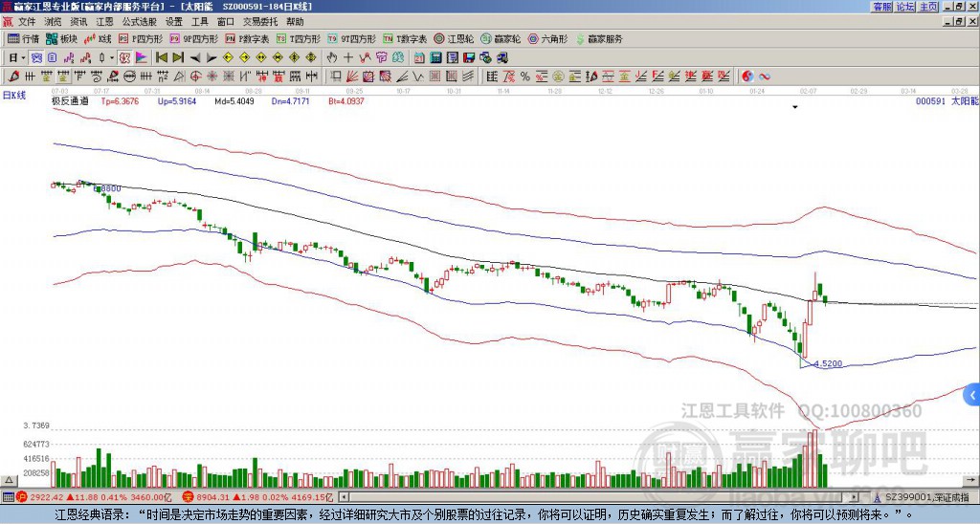Open the 交易委托 menu
This screenshot has height=524, width=980.
(260, 22)
